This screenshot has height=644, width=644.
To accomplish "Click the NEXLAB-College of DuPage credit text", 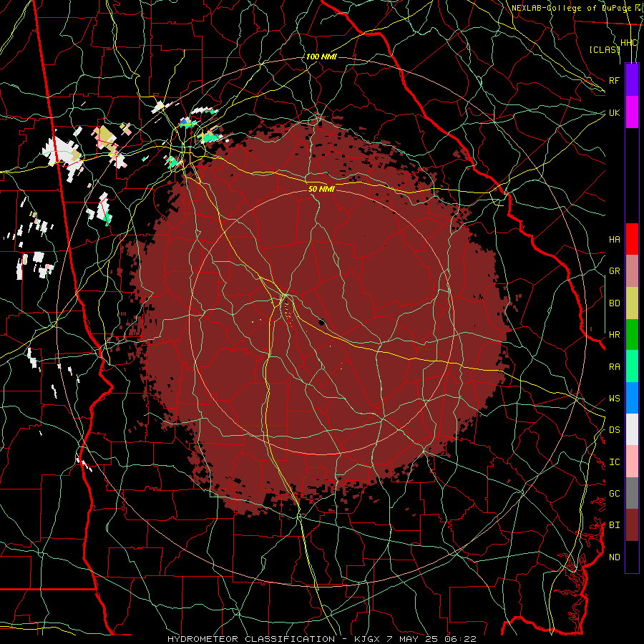I will 571,8.
